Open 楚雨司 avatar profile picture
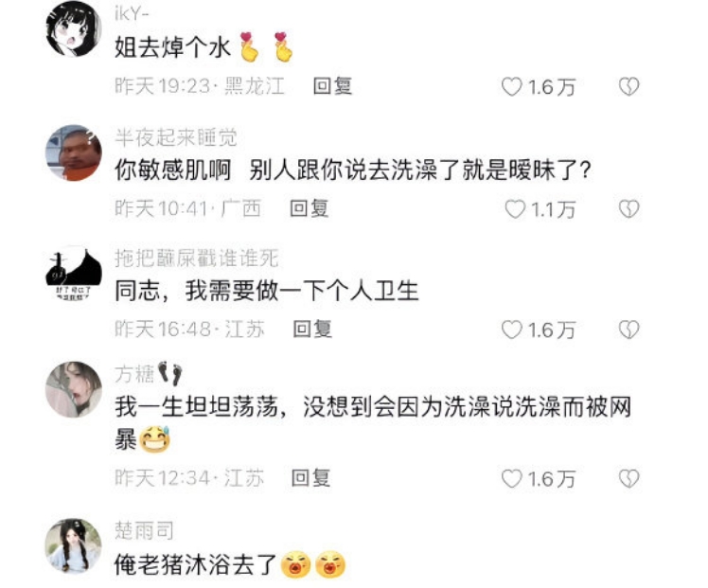Viewport: 708px width, 588px height. [74, 545]
